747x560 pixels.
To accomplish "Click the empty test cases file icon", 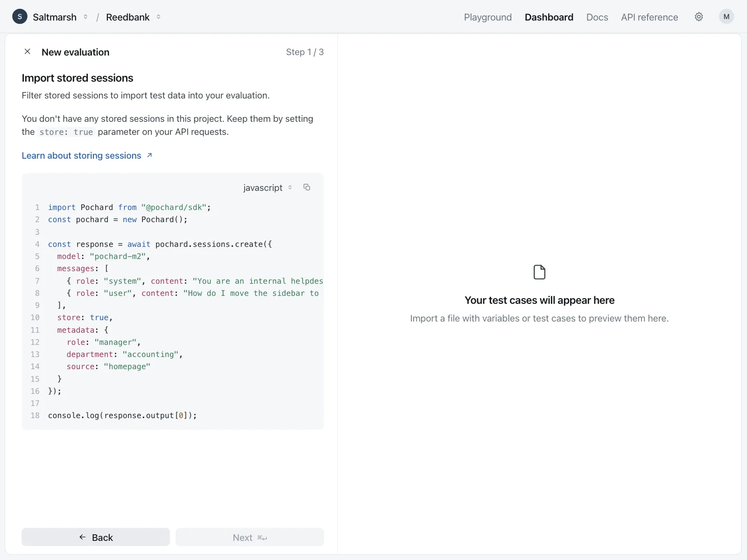I will [539, 272].
